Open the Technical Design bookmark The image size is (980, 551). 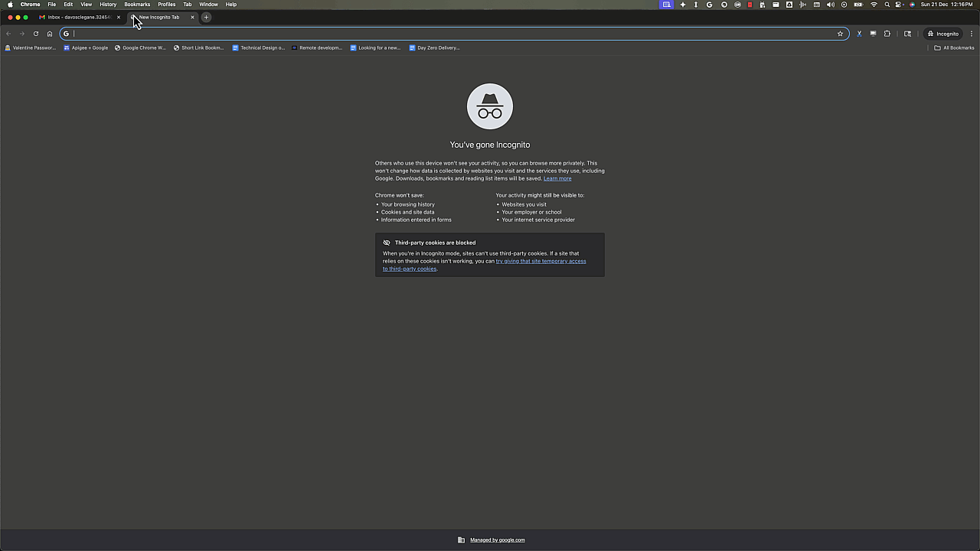point(259,47)
